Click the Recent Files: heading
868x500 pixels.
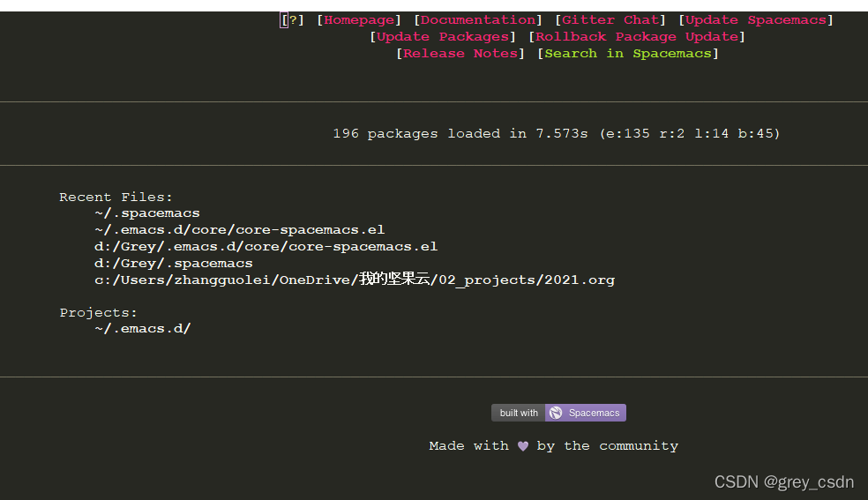(x=116, y=197)
